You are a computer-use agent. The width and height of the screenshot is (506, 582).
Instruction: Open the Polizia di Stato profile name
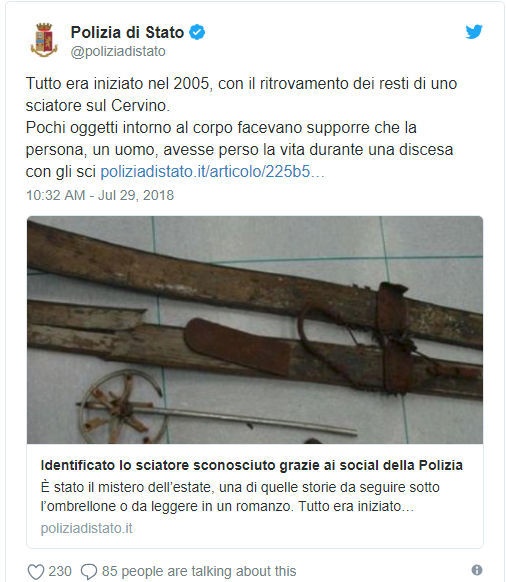pos(127,32)
